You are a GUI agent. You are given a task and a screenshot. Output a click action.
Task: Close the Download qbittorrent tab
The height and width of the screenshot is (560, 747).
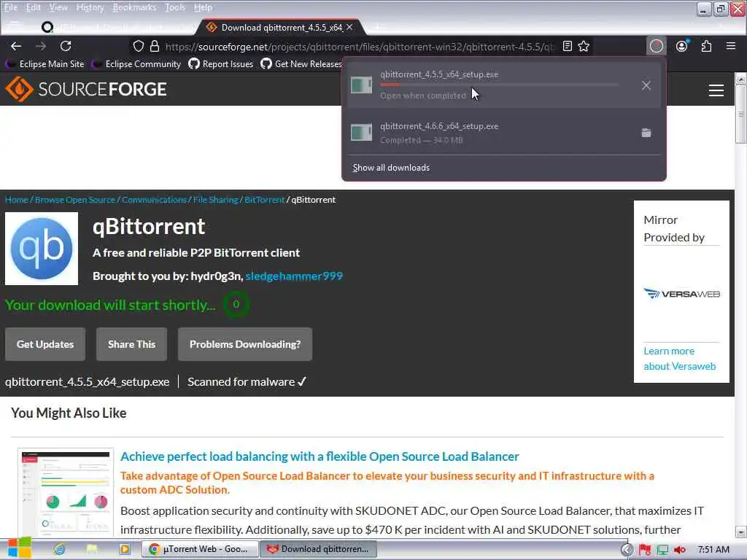point(349,27)
